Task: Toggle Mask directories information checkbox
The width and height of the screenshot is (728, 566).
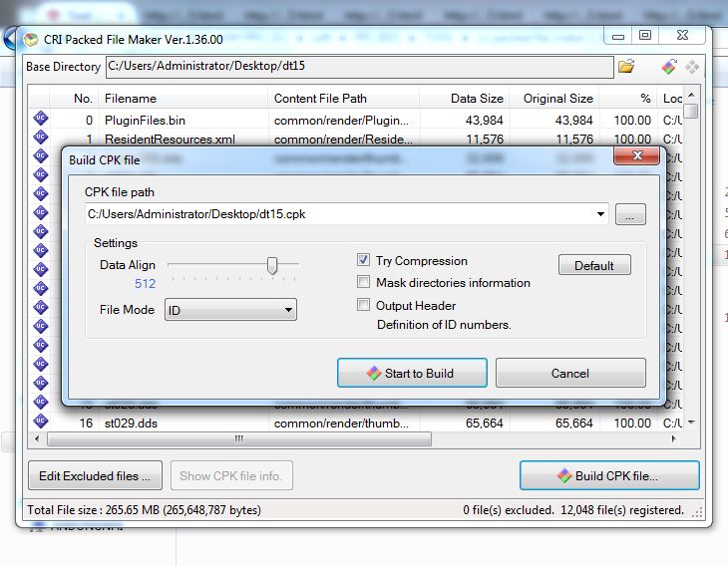Action: coord(363,282)
